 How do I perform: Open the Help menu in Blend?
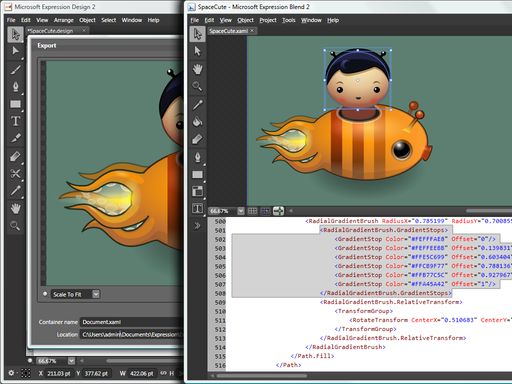(333, 20)
